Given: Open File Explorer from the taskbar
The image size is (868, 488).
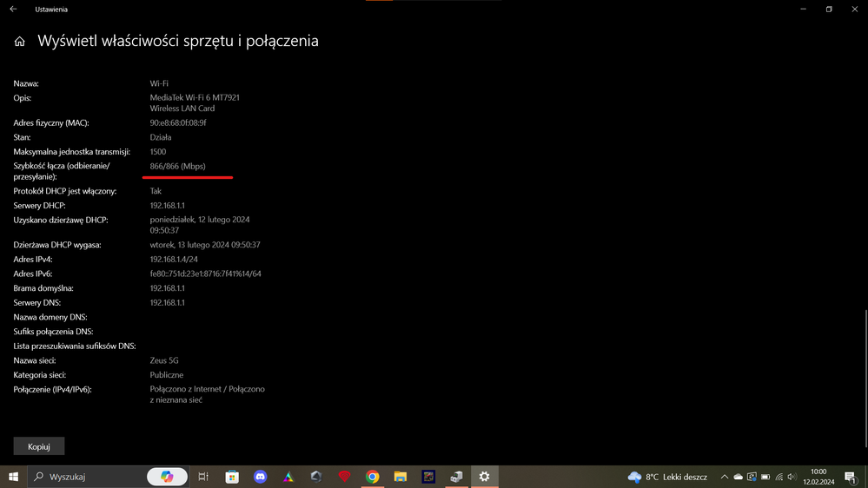Looking at the screenshot, I should [401, 477].
